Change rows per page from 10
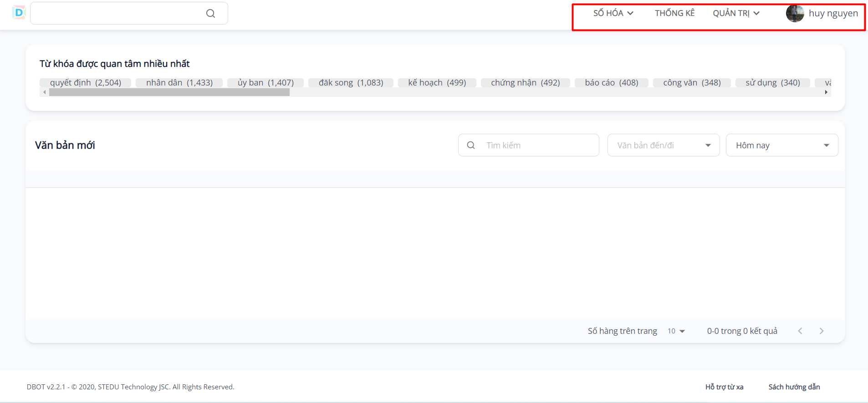Image resolution: width=868 pixels, height=403 pixels. tap(676, 331)
